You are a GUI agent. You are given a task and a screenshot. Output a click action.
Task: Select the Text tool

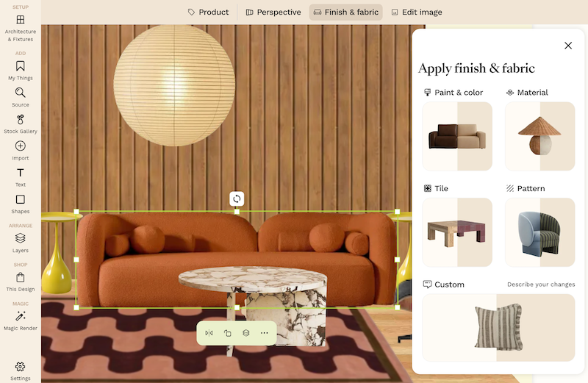click(21, 177)
